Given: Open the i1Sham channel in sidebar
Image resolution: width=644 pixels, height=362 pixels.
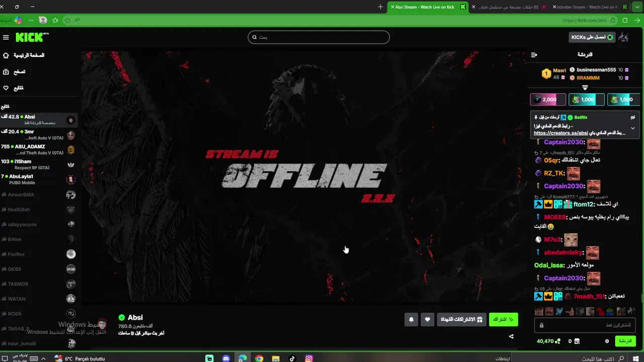Looking at the screenshot, I should pos(38,164).
